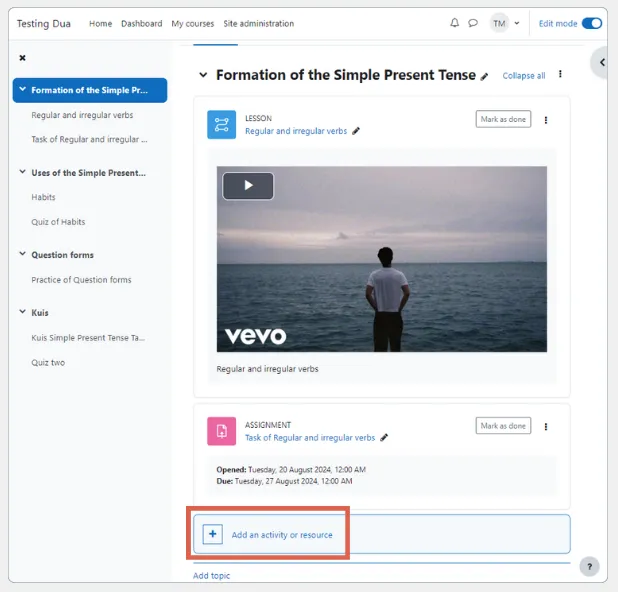
Task: Open the block drawer arrow
Action: pos(602,62)
